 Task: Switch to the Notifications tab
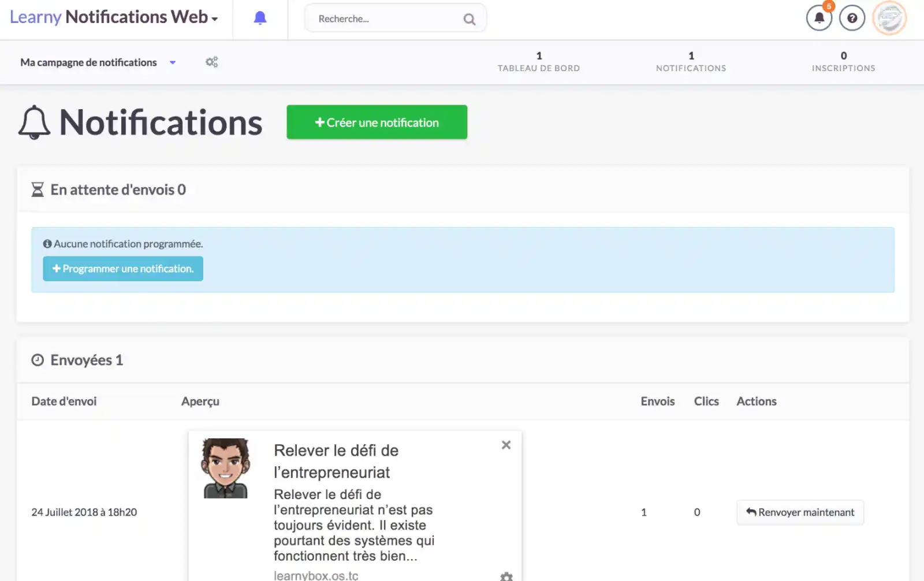(x=691, y=62)
